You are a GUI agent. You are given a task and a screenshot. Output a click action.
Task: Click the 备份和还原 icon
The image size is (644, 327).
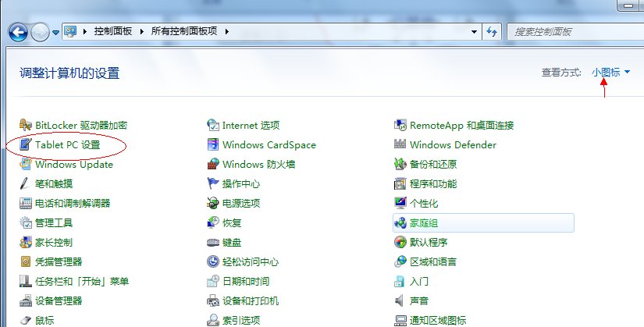coord(400,164)
